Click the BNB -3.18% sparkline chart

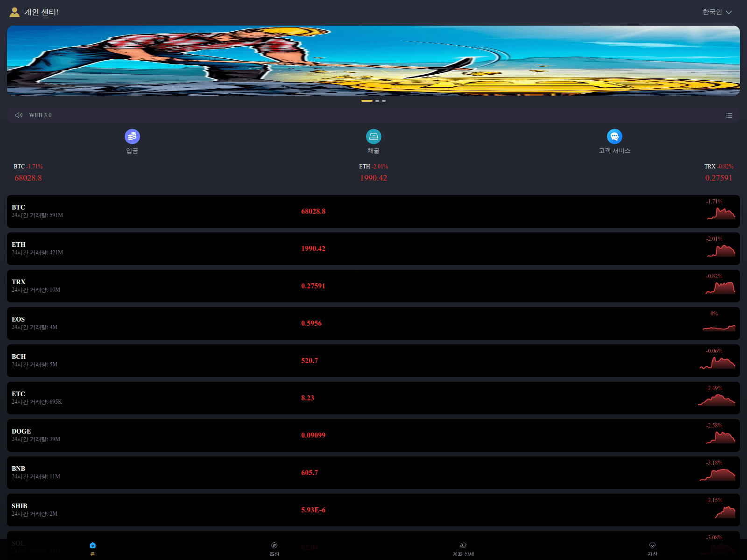718,475
